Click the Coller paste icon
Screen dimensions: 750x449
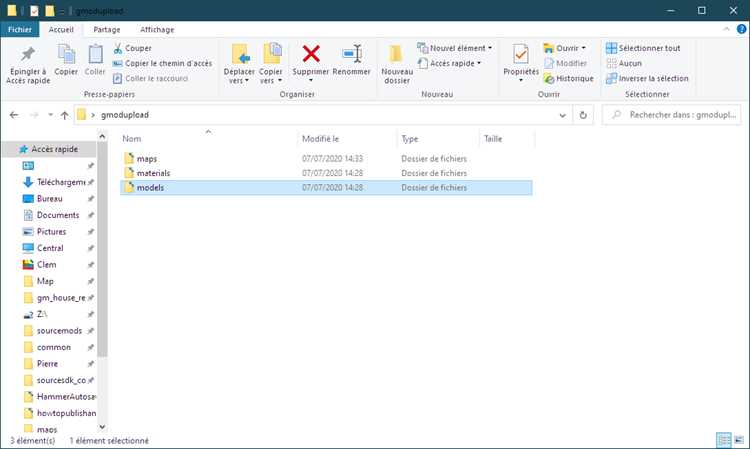[95, 60]
